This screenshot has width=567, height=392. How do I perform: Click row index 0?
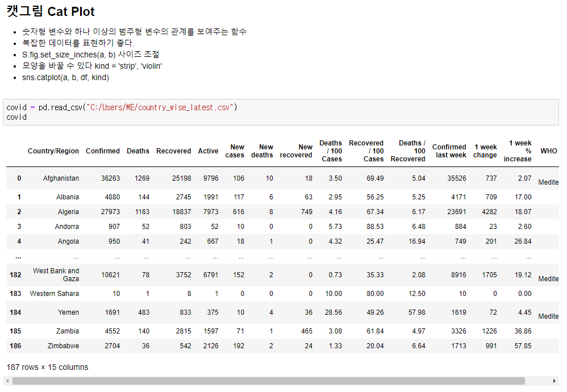click(x=19, y=178)
